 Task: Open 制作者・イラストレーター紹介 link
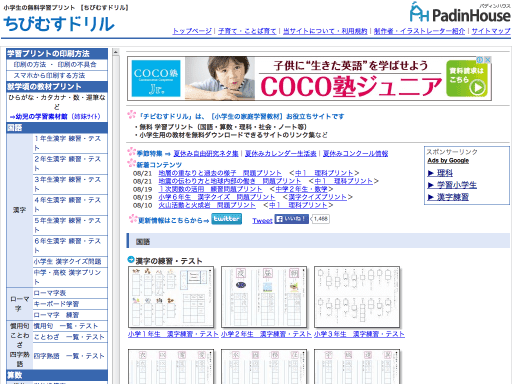[x=419, y=31]
